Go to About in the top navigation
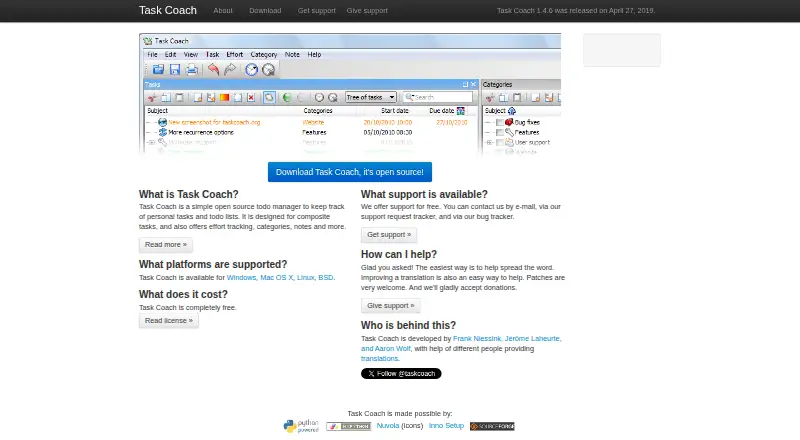The image size is (800, 440). click(223, 10)
